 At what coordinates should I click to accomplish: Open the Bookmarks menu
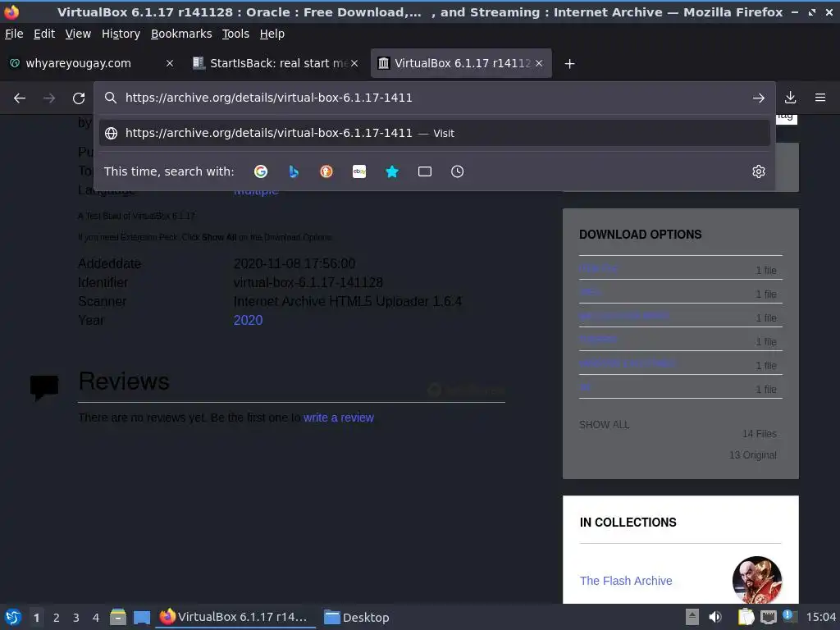click(181, 34)
